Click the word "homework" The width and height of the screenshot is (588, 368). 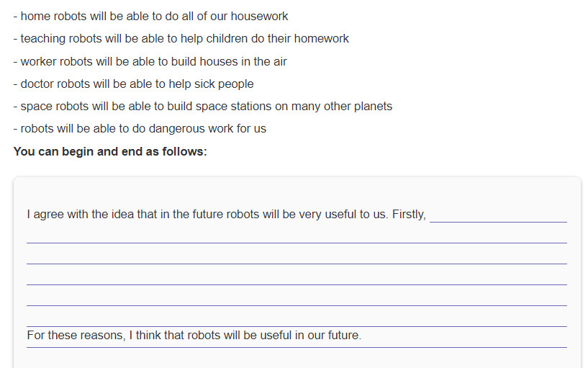(322, 39)
